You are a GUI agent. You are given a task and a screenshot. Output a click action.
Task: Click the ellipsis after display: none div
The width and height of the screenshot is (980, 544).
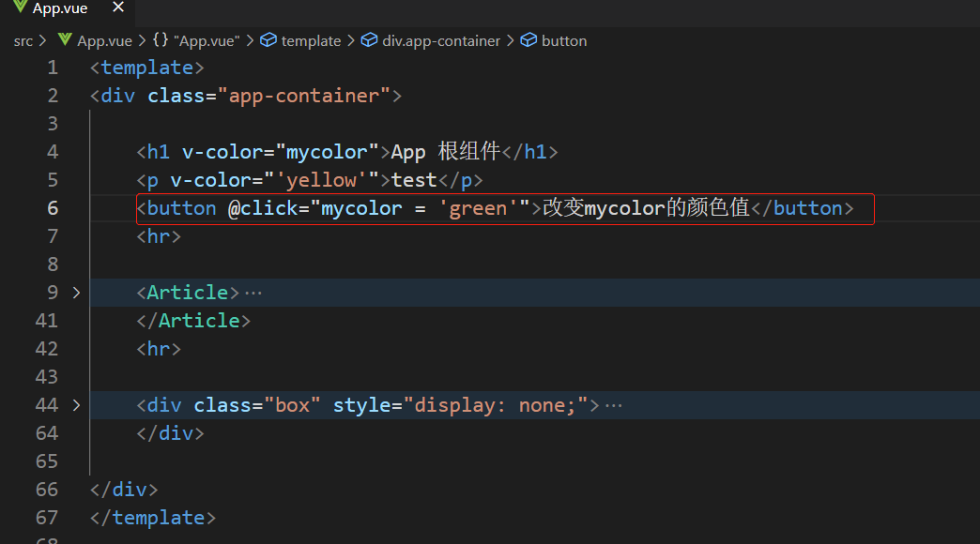pyautogui.click(x=614, y=405)
